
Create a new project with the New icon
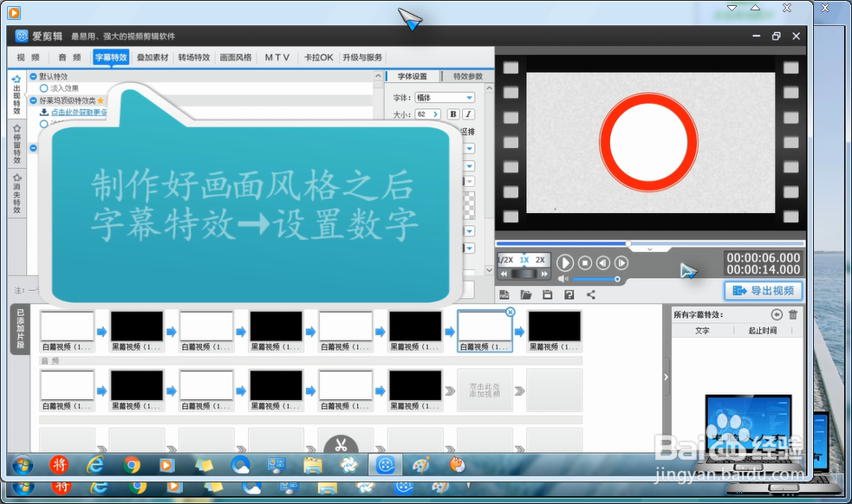tap(504, 295)
